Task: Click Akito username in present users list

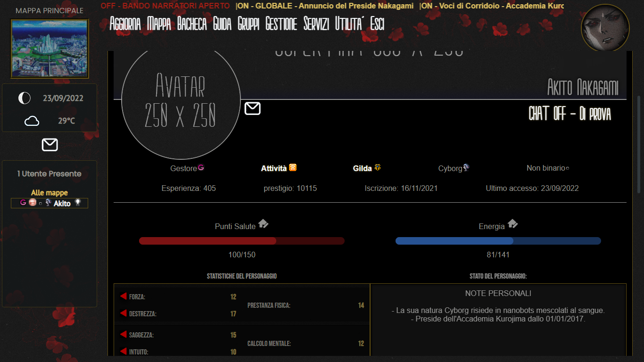Action: (x=62, y=204)
